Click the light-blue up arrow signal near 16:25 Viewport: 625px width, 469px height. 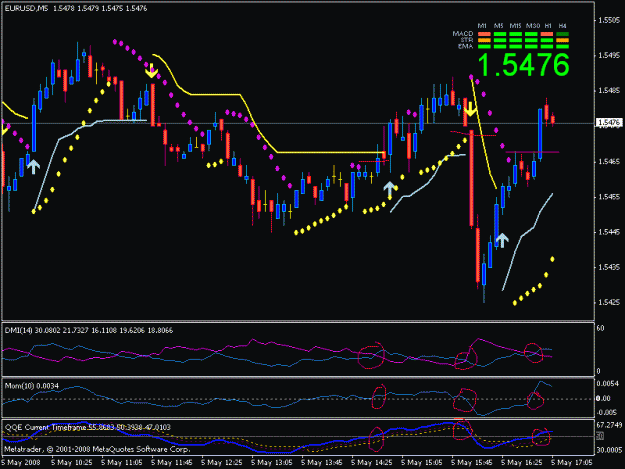click(502, 240)
